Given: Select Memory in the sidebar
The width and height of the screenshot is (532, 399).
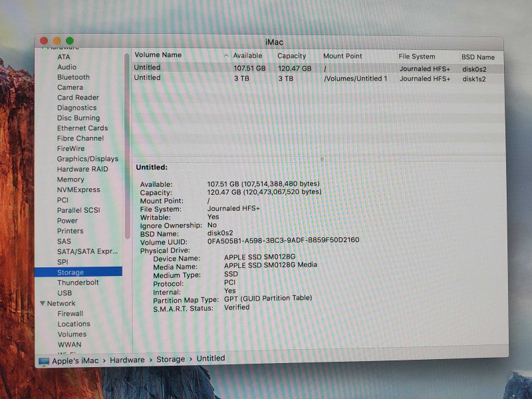Looking at the screenshot, I should [x=70, y=180].
